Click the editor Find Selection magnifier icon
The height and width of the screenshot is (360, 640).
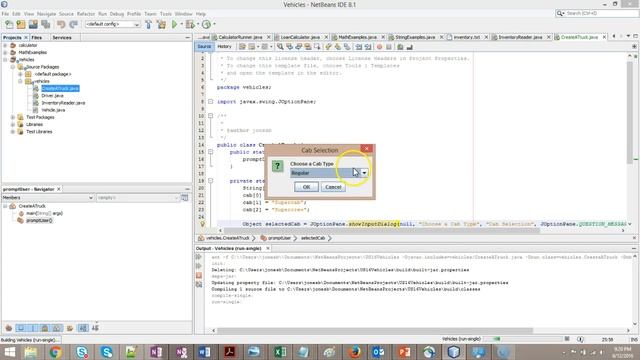point(280,47)
